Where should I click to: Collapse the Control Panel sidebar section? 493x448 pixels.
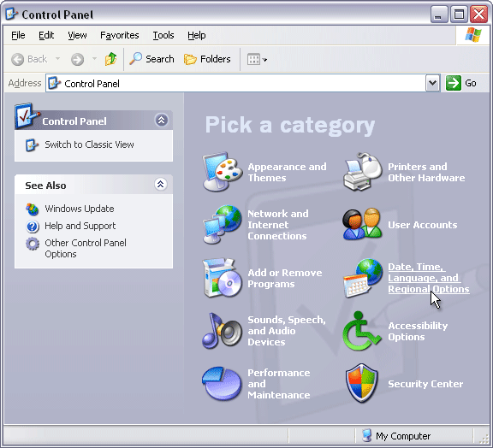(x=161, y=120)
